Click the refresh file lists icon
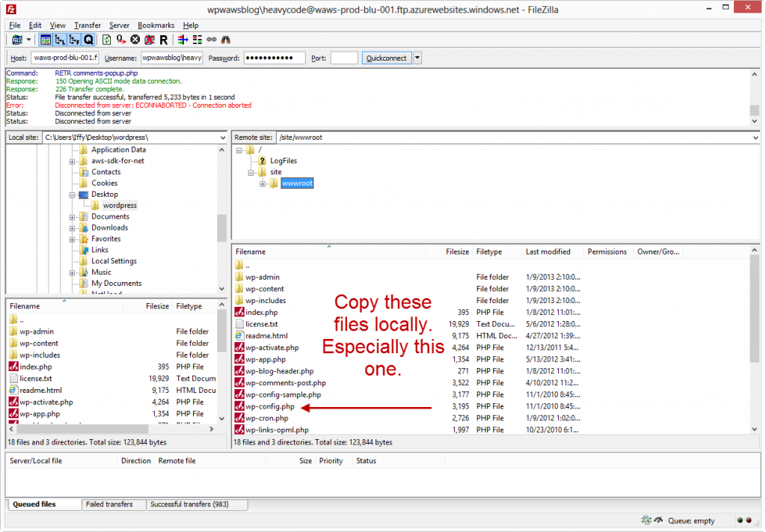The width and height of the screenshot is (766, 532). tap(107, 40)
